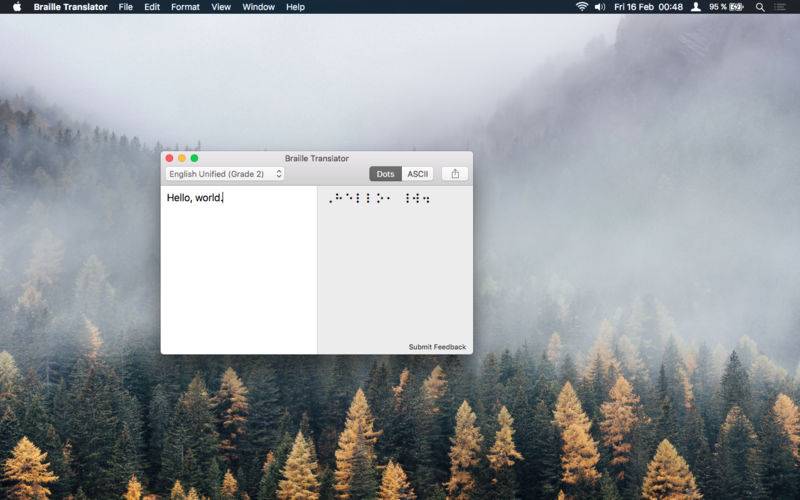The image size is (800, 500).
Task: Open the Braille Translator app menu
Action: click(x=70, y=7)
